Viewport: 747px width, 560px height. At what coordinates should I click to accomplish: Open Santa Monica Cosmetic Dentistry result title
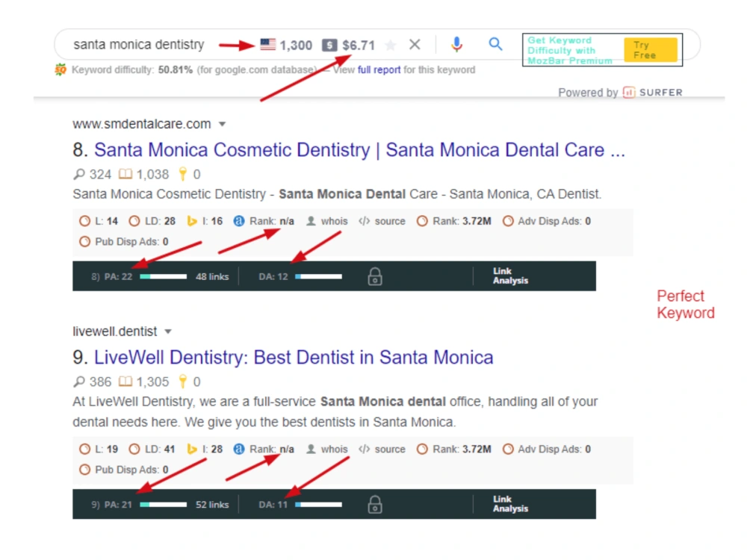click(x=359, y=150)
